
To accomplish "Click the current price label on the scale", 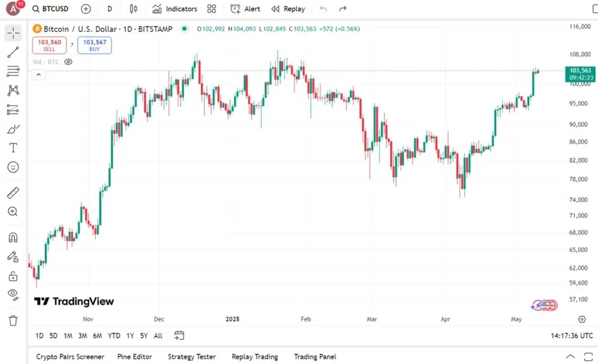I will pos(580,73).
